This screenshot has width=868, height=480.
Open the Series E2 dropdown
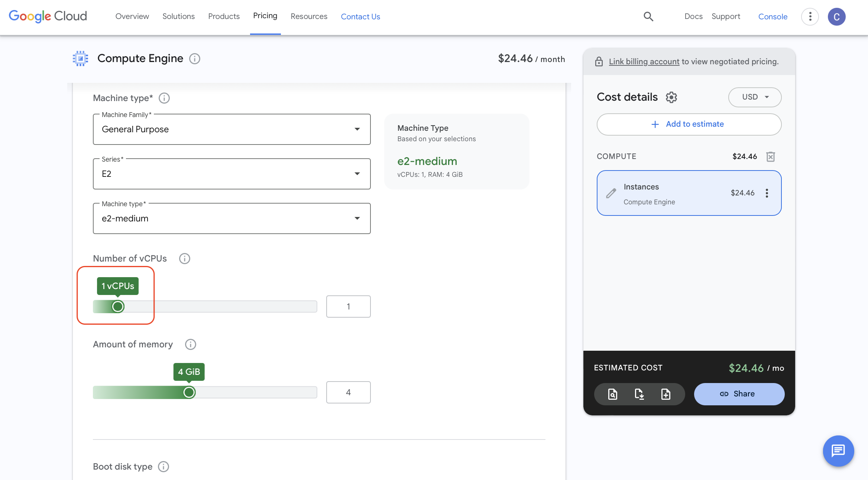231,174
